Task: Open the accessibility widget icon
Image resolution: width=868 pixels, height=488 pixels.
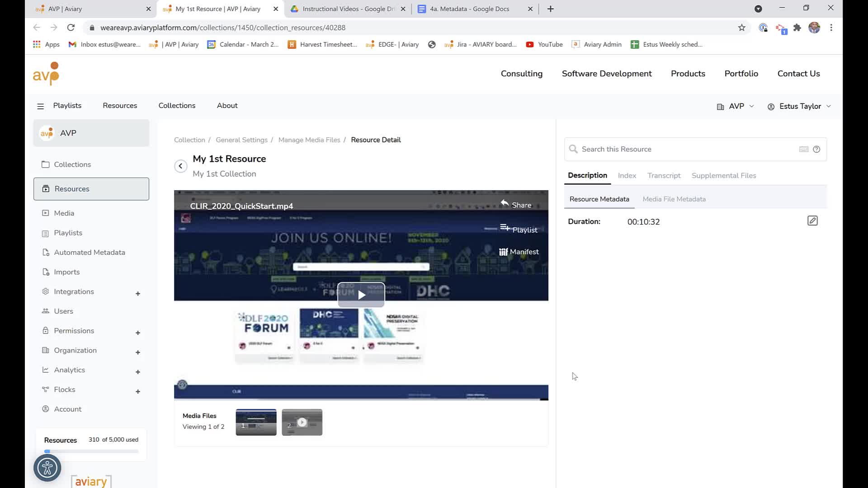Action: 47,468
